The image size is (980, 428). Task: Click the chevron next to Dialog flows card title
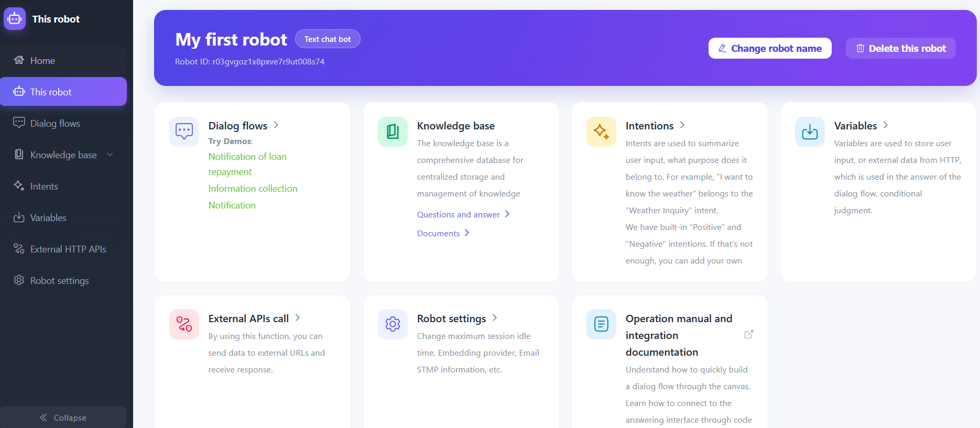[x=276, y=125]
